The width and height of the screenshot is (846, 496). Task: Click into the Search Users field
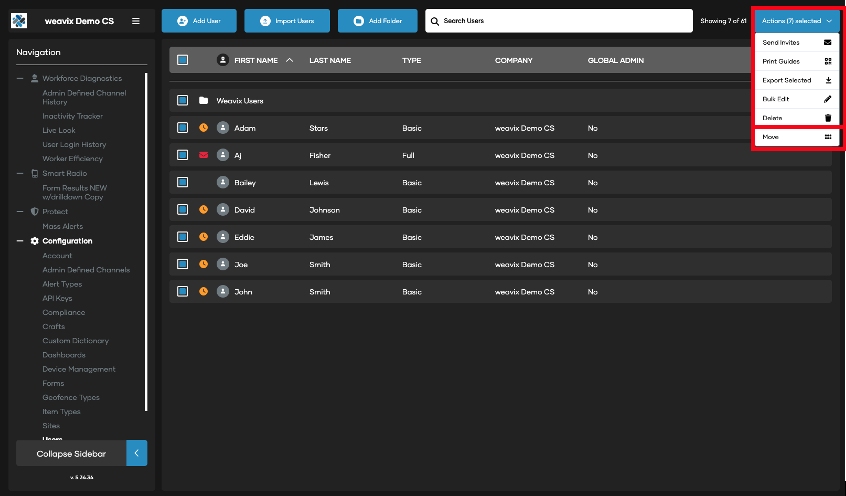[560, 21]
